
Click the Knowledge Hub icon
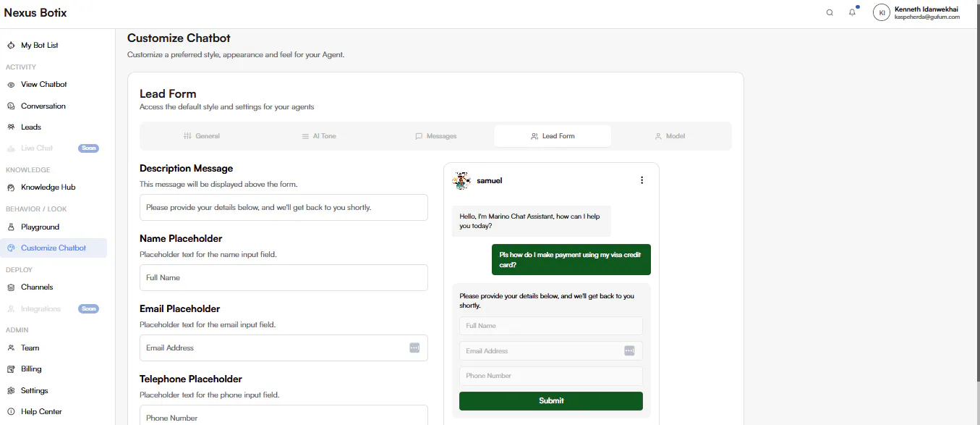tap(11, 188)
